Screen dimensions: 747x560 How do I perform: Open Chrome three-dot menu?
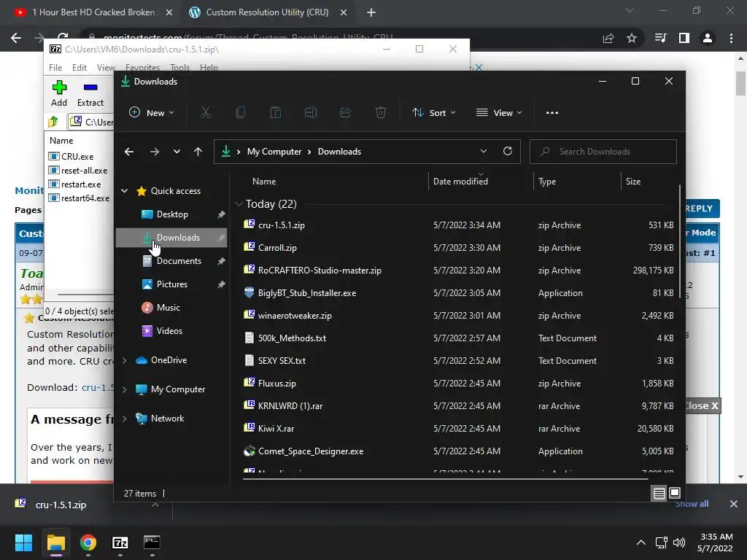click(731, 38)
